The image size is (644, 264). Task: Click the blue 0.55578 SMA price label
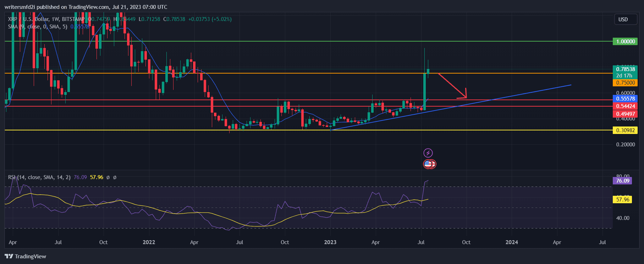(625, 99)
